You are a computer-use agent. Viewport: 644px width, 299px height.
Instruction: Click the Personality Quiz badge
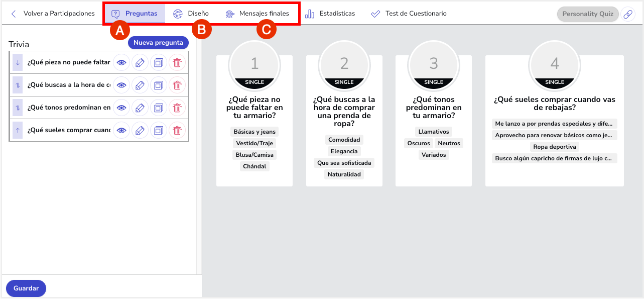[x=588, y=14]
